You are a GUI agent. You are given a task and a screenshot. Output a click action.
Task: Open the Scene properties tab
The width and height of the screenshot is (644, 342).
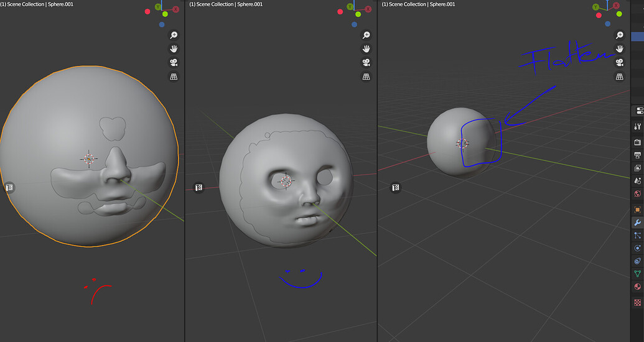pos(637,181)
